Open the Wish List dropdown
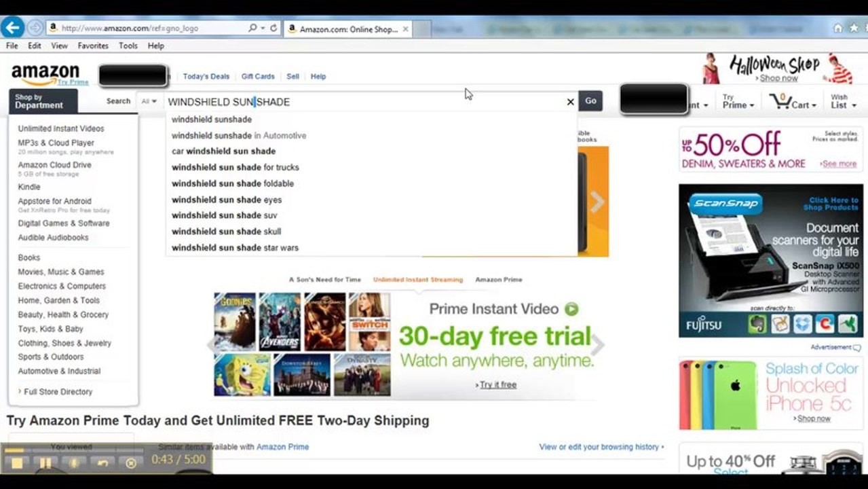 click(844, 102)
